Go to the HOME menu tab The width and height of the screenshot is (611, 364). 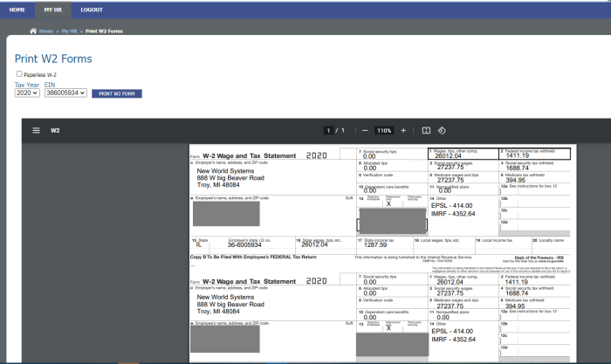(x=17, y=9)
